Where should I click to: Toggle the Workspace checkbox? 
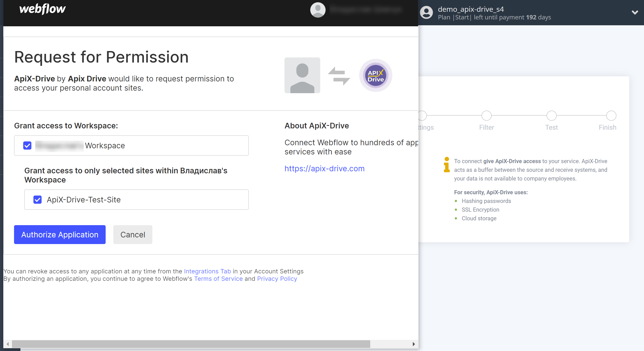pyautogui.click(x=27, y=146)
